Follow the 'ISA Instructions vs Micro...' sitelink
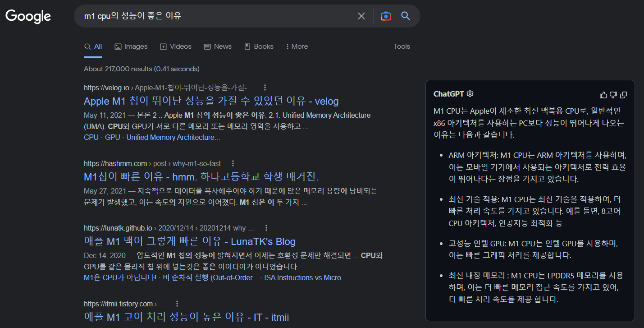Image resolution: width=644 pixels, height=328 pixels. (x=306, y=277)
